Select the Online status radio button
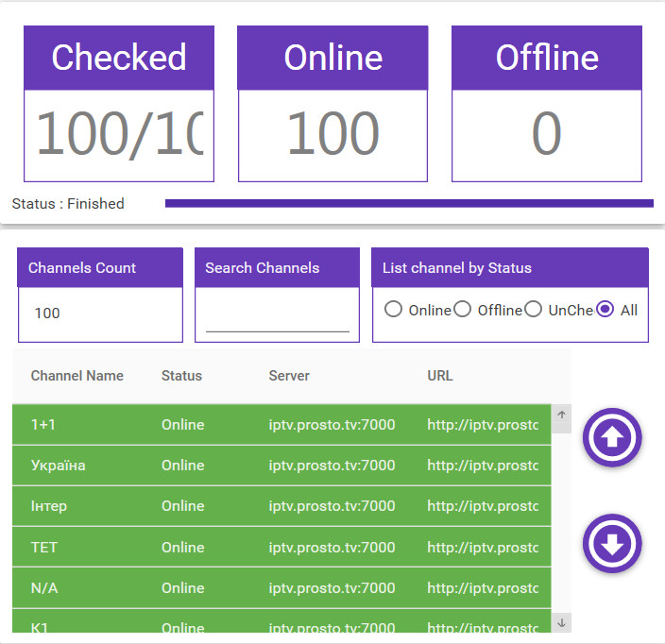Screen dimensions: 665x644 394,310
